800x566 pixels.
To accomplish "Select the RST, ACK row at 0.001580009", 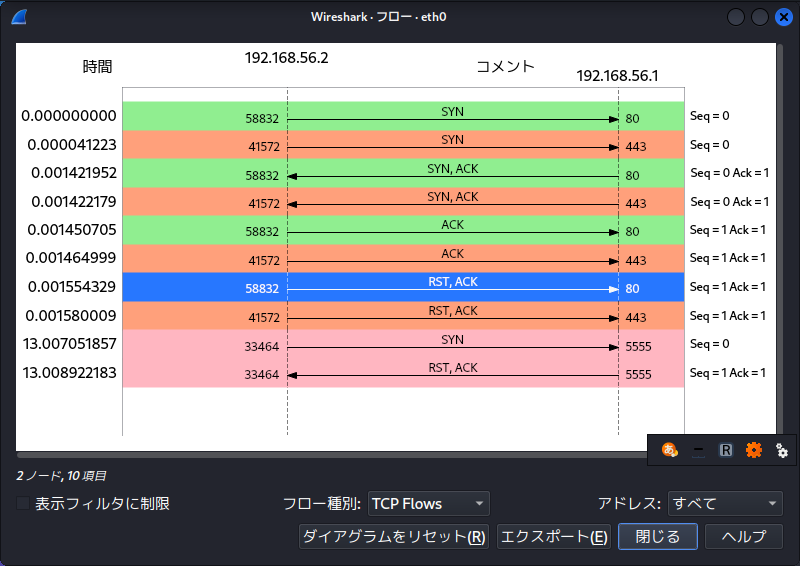I will pyautogui.click(x=403, y=315).
